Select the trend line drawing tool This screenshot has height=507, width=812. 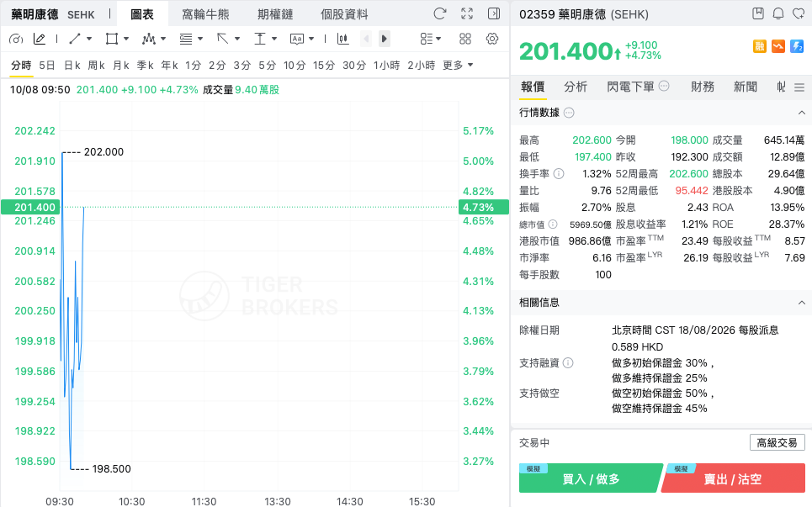[75, 39]
